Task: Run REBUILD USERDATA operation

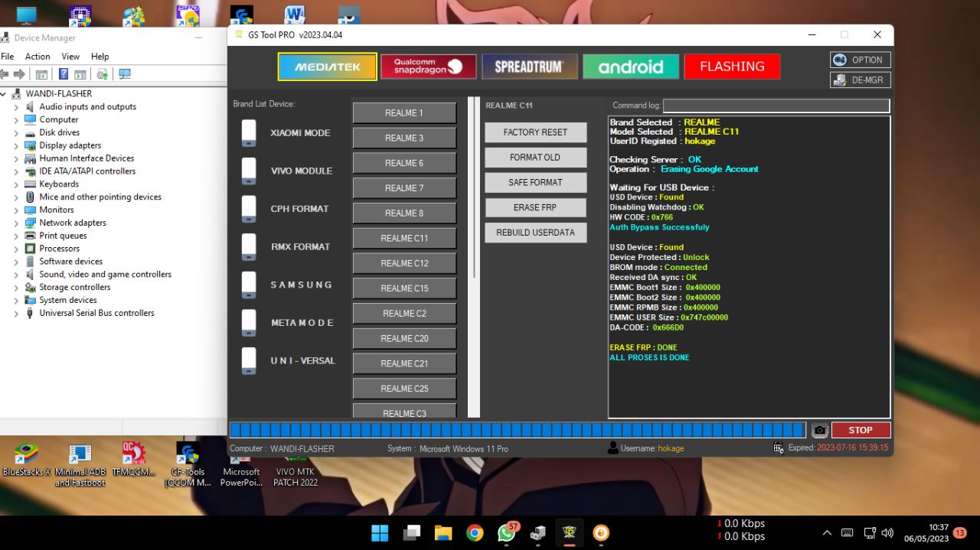Action: click(x=535, y=233)
